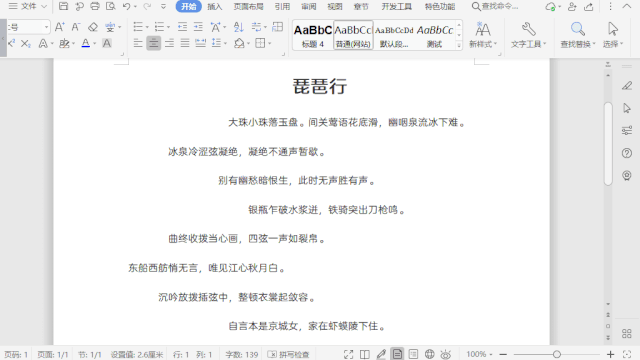Open the font size combo box
640x360 pixels.
[28, 27]
